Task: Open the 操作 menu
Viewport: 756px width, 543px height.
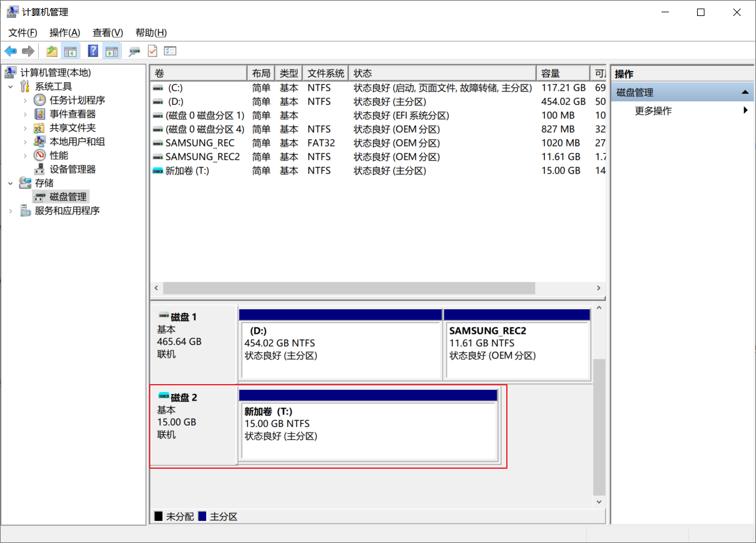Action: (64, 32)
